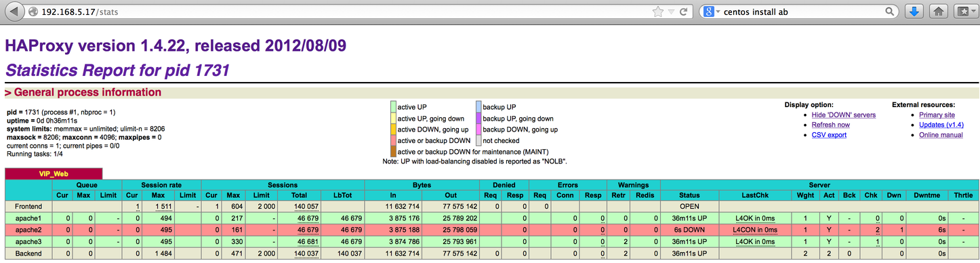Click the browser back arrow button
The image size is (980, 263).
pos(16,12)
